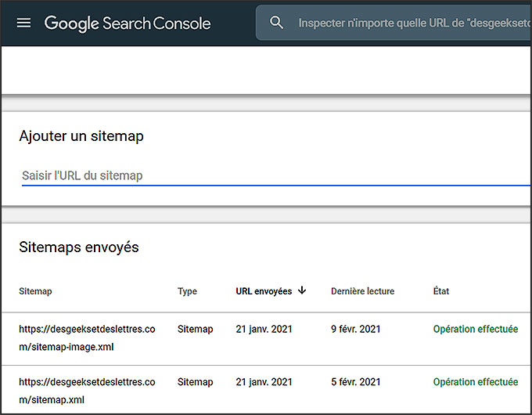Select Type cell of sitemap.xml row
This screenshot has width=532, height=415.
pyautogui.click(x=195, y=382)
